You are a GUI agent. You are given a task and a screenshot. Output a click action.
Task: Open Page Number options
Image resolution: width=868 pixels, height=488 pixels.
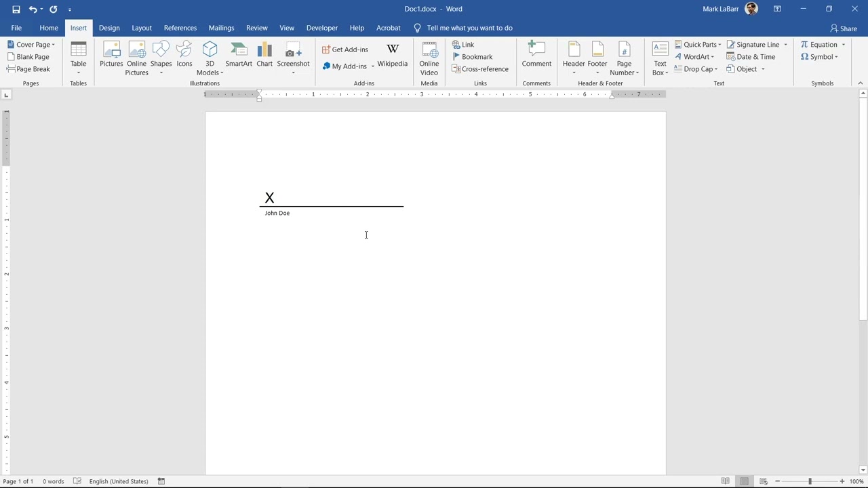[624, 58]
